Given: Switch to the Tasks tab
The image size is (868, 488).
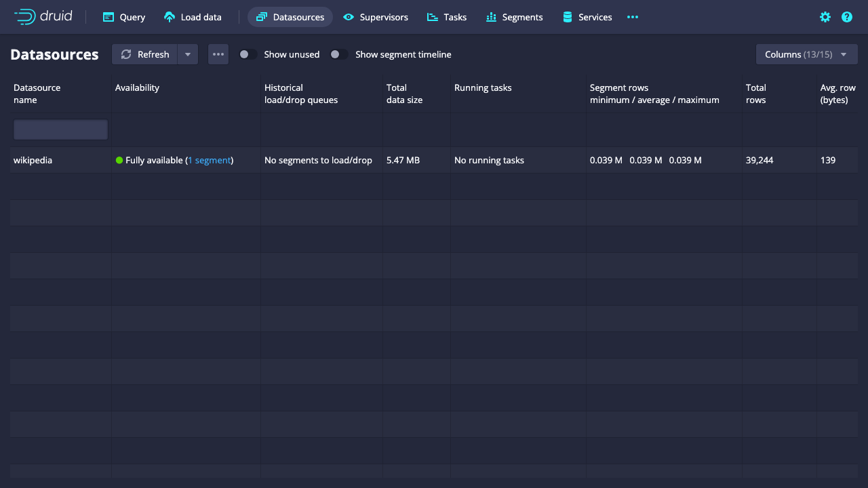Looking at the screenshot, I should pos(447,17).
